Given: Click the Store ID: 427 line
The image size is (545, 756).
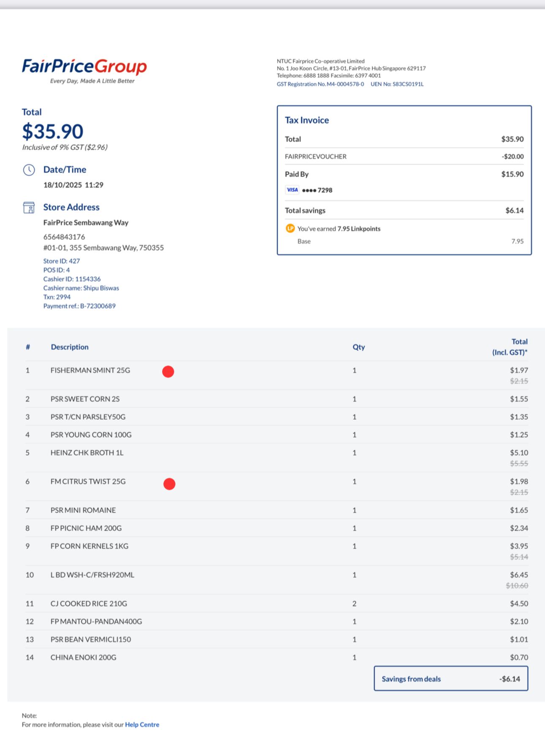Looking at the screenshot, I should click(x=62, y=261).
